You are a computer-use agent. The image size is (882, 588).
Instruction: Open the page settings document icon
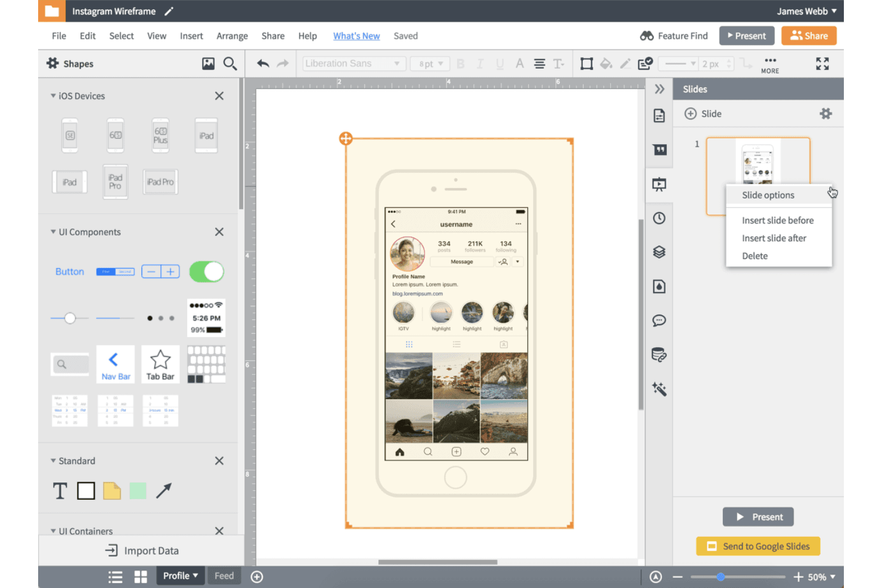659,116
